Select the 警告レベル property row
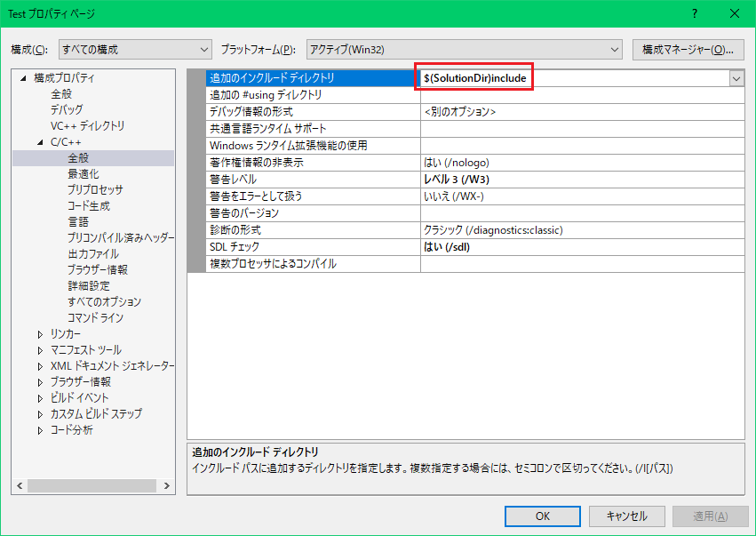This screenshot has width=756, height=536. point(267,178)
